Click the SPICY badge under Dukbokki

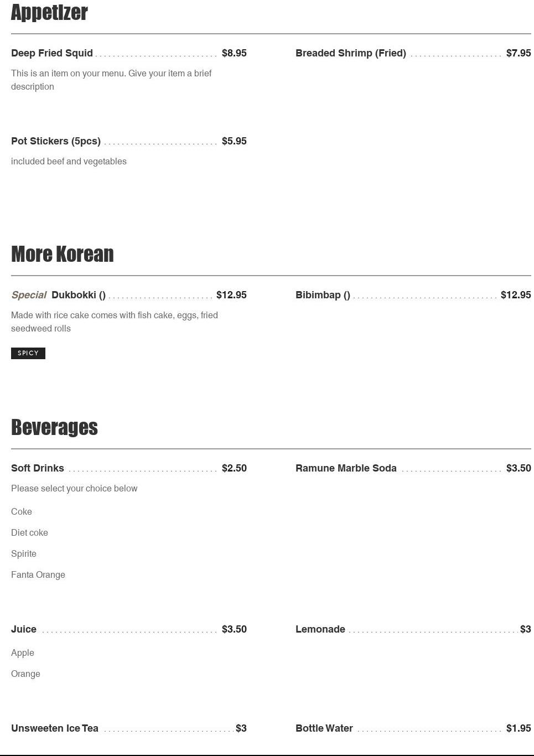(x=28, y=353)
